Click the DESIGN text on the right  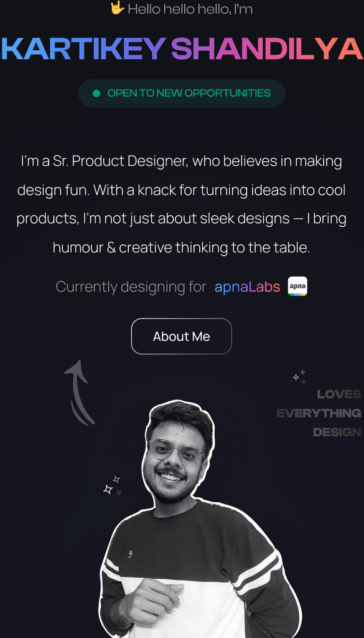[x=337, y=432]
